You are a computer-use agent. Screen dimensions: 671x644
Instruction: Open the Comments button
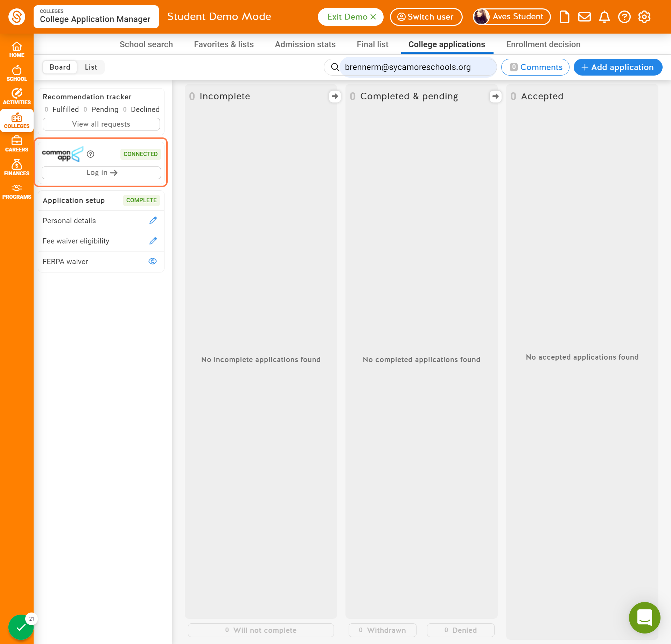click(x=535, y=67)
